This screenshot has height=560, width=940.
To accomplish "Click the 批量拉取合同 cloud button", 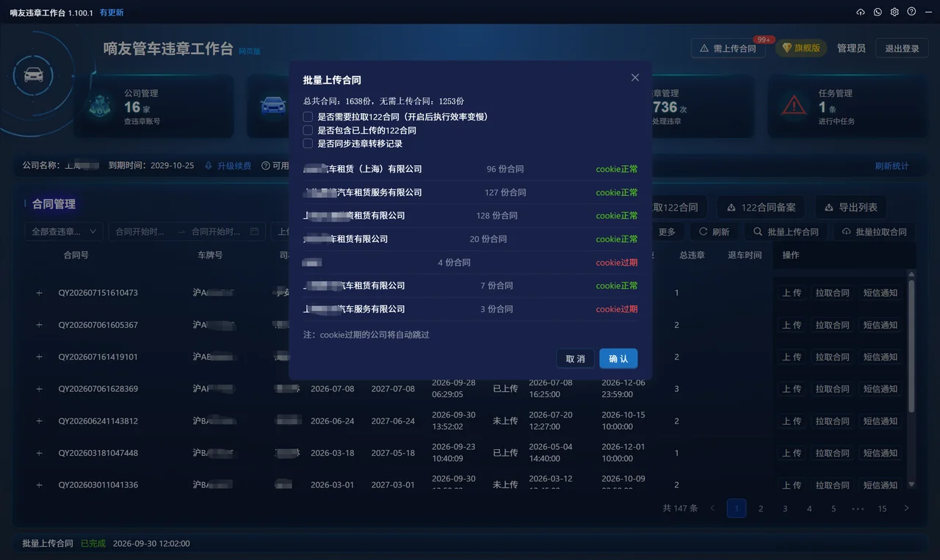I will tap(874, 232).
